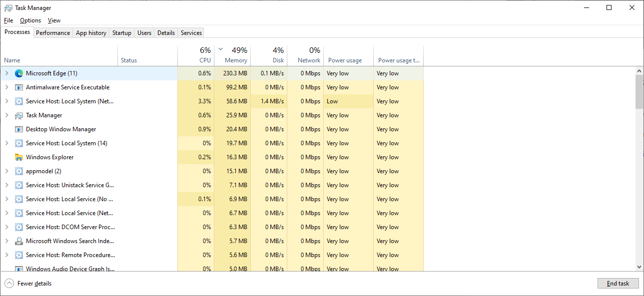Viewport: 644px width, 296px height.
Task: Click the Microsoft Edge process icon
Action: click(19, 73)
